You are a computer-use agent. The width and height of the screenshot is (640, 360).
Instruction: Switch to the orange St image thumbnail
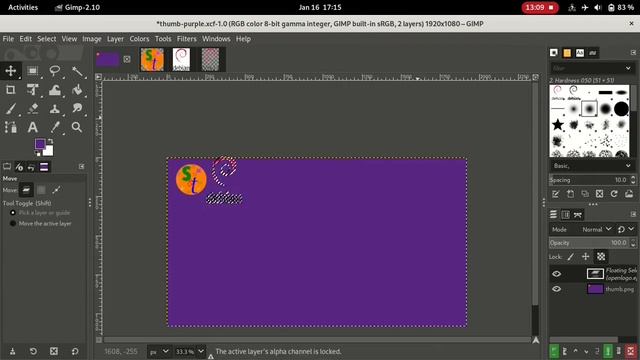152,60
